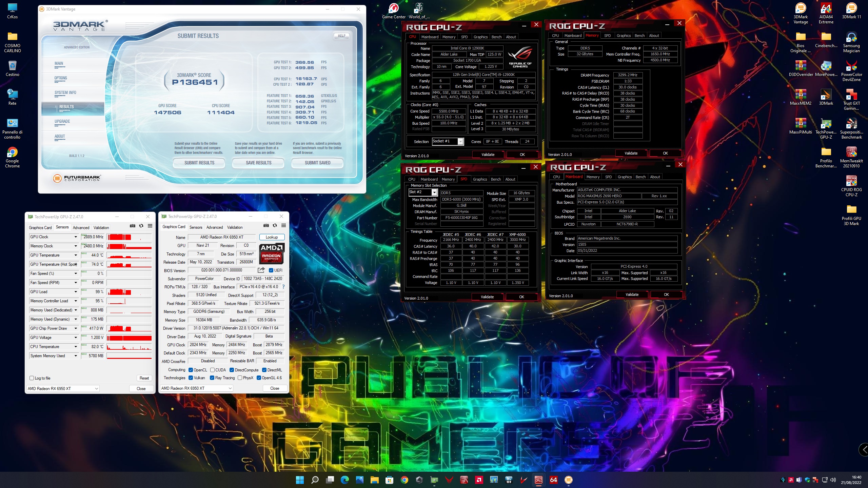Screen dimensions: 868x488
Task: Toggle the DirectCompute checkbox
Action: pos(232,370)
